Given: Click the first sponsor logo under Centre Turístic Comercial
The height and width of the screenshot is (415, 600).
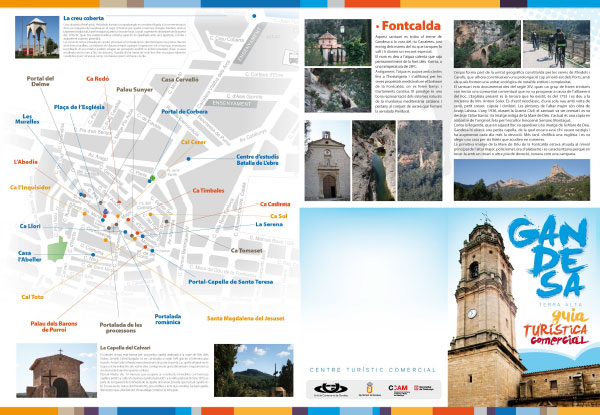Looking at the screenshot, I should point(328,388).
